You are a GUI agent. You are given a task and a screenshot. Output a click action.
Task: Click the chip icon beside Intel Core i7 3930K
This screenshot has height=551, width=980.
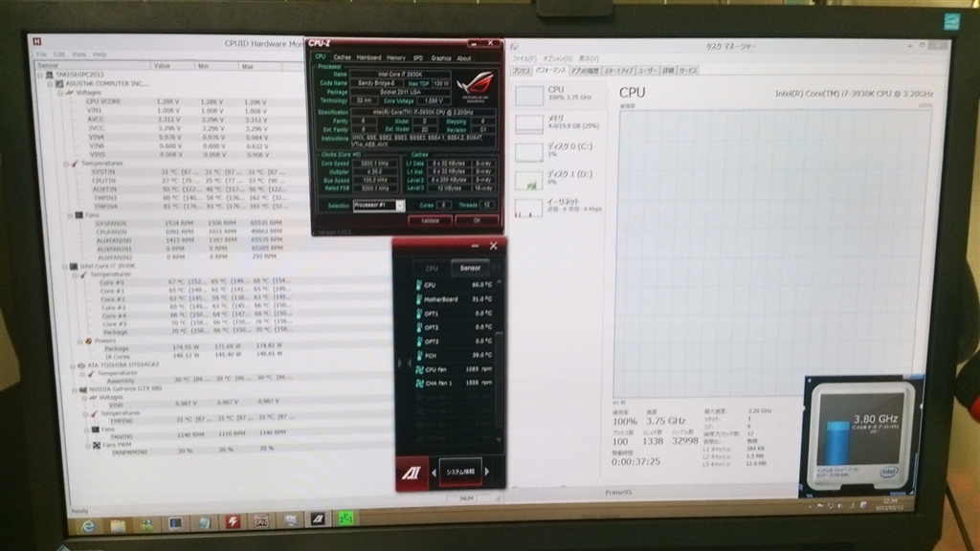tap(74, 266)
